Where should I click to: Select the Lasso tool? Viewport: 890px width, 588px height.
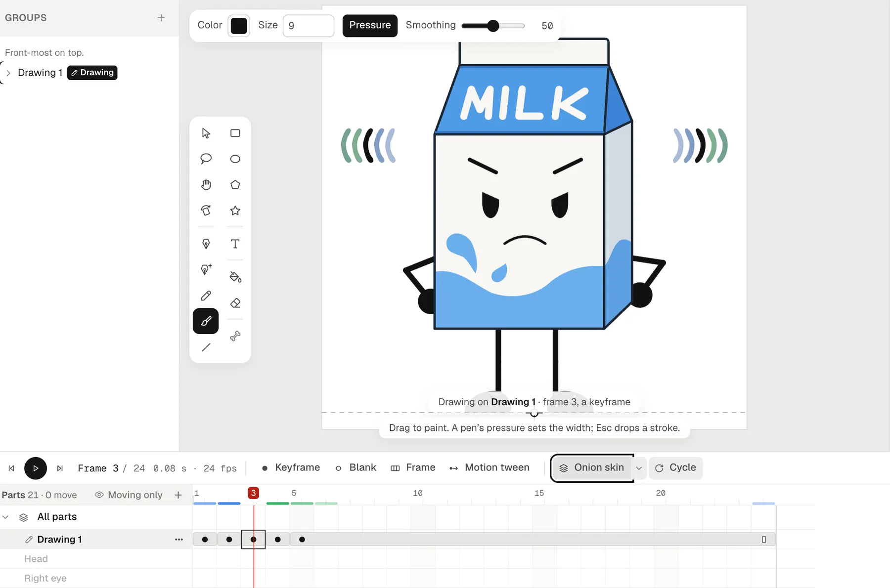(206, 159)
